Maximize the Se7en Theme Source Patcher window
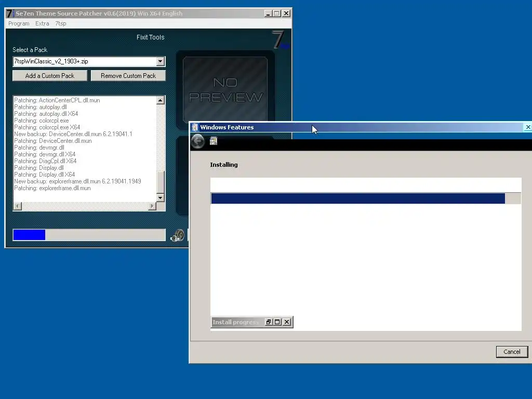 277,14
